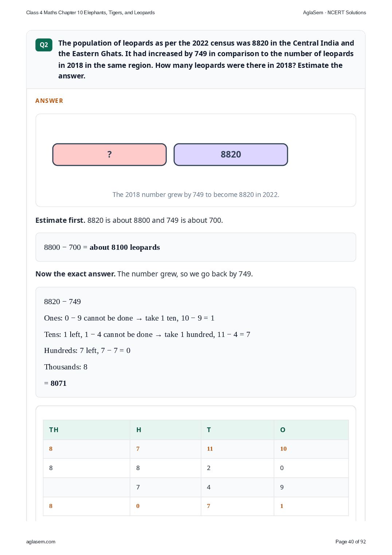Click the AglaSem NCERT Solutions header text
The width and height of the screenshot is (392, 555).
tap(334, 12)
